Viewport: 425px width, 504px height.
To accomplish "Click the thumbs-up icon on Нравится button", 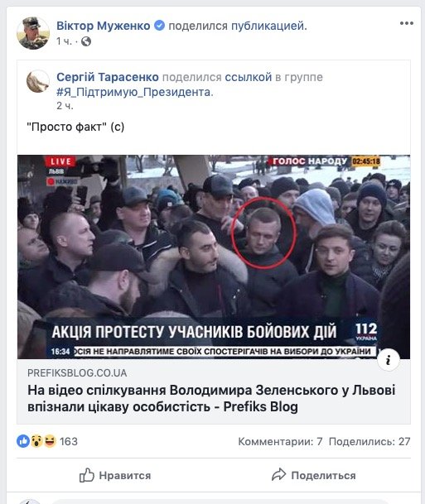I will pyautogui.click(x=86, y=475).
